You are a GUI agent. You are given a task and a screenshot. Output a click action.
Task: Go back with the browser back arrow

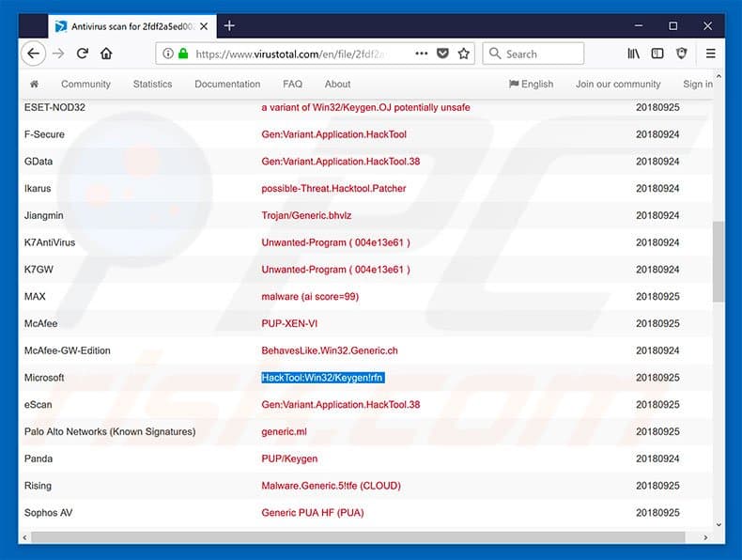pos(33,54)
